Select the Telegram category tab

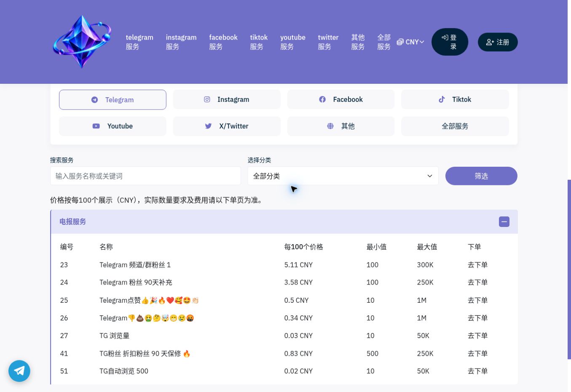(x=113, y=100)
